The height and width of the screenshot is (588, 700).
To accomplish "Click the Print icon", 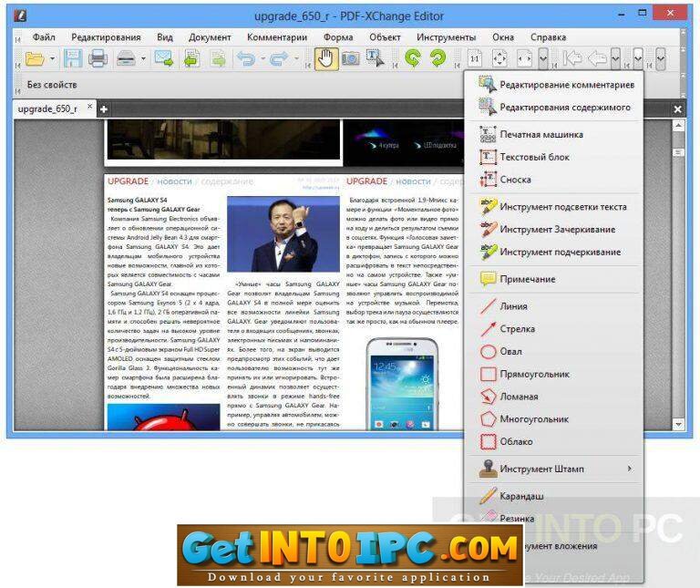I will (98, 58).
